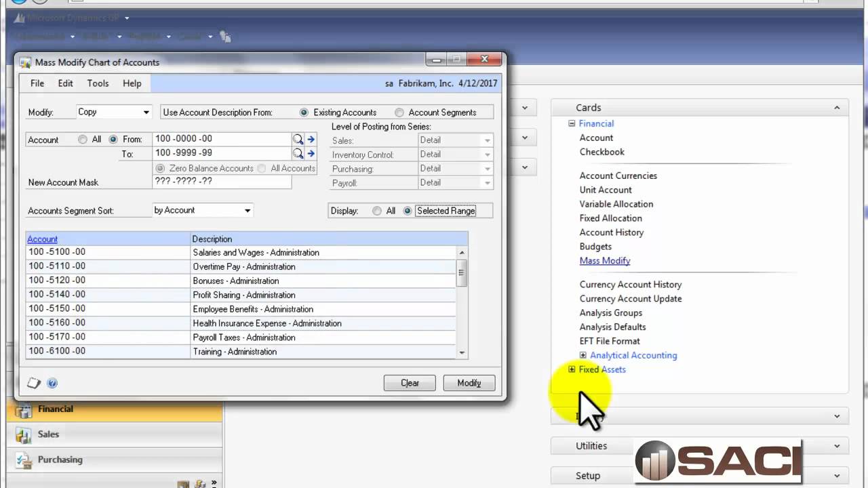The image size is (868, 488).
Task: Select the Purchasing navigation button
Action: coord(114,460)
